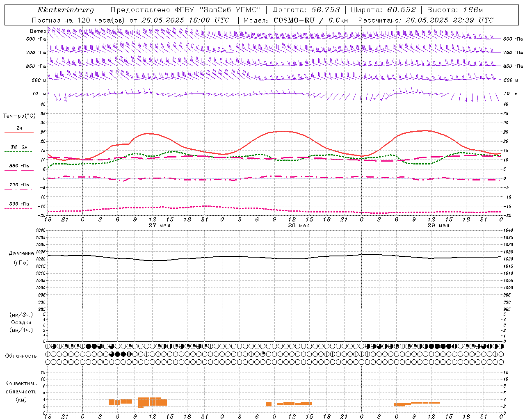Image resolution: width=525 pixels, height=420 pixels.
Task: Click the right-side 10 м wind level label
Action: [510, 94]
